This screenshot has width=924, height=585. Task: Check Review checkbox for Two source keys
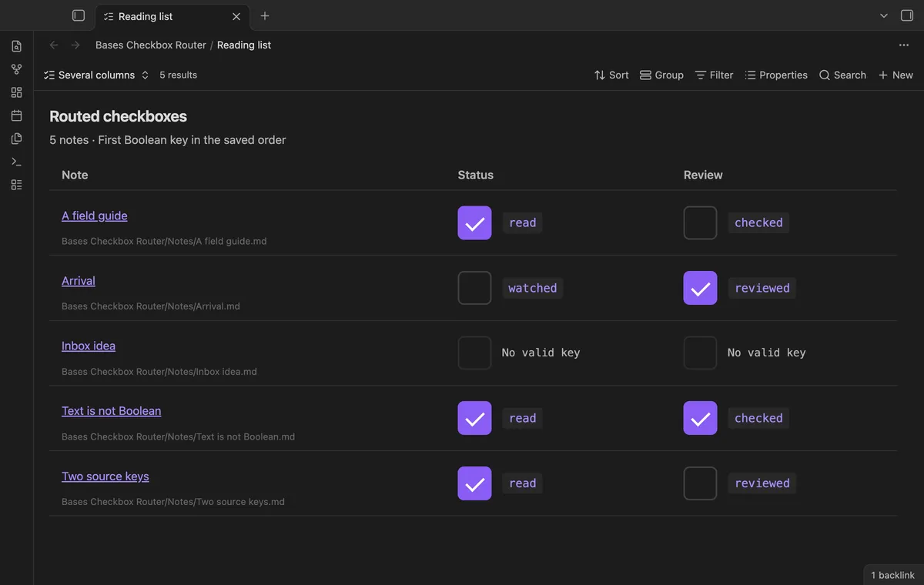coord(700,483)
